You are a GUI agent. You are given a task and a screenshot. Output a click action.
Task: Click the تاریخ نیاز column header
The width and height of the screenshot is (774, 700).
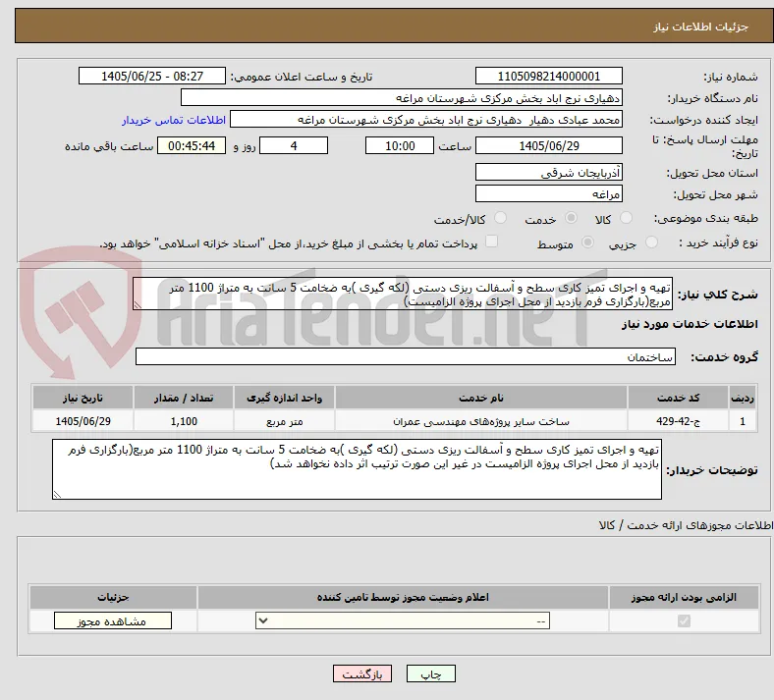point(83,398)
